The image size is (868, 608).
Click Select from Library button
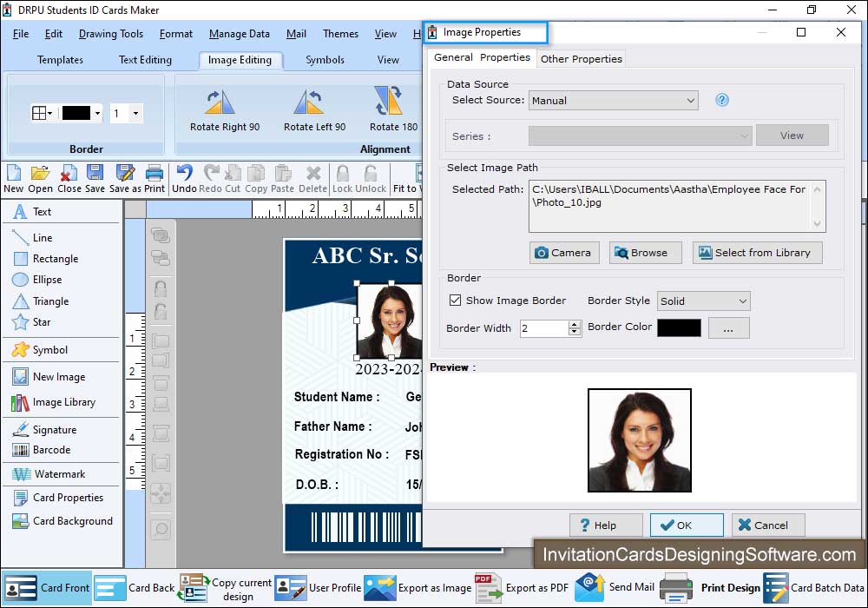pos(757,253)
